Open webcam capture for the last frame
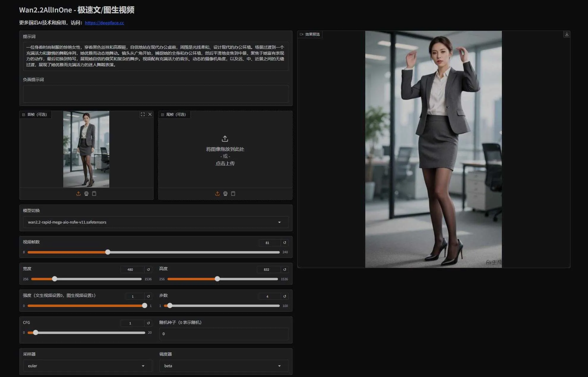This screenshot has width=588, height=377. pyautogui.click(x=225, y=193)
